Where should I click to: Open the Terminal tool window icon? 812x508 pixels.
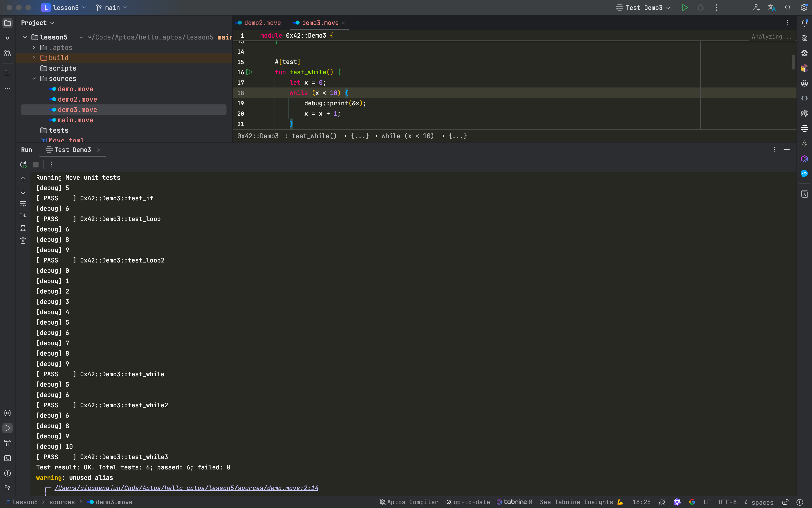(x=7, y=458)
